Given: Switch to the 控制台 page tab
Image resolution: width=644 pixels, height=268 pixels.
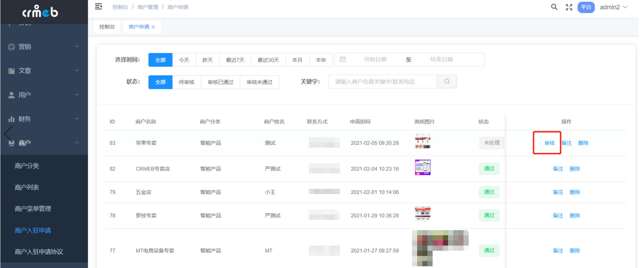Looking at the screenshot, I should click(107, 27).
